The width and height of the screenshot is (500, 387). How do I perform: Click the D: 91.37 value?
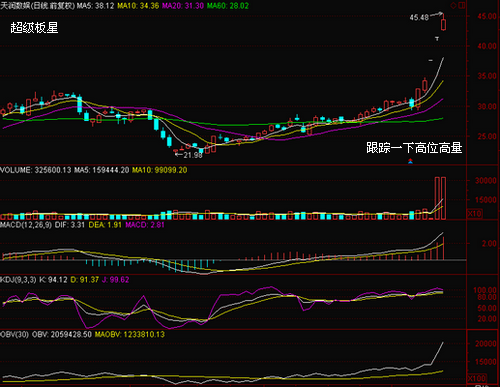point(85,280)
